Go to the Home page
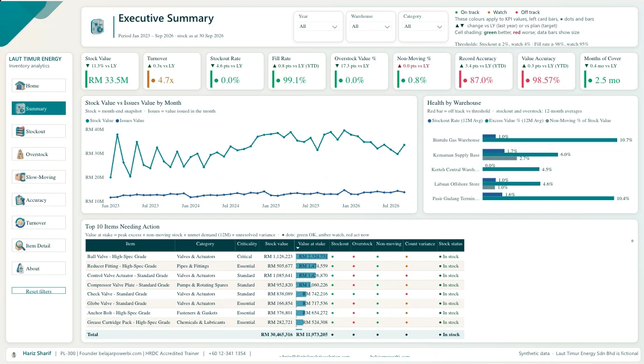644x364 pixels. tap(39, 85)
